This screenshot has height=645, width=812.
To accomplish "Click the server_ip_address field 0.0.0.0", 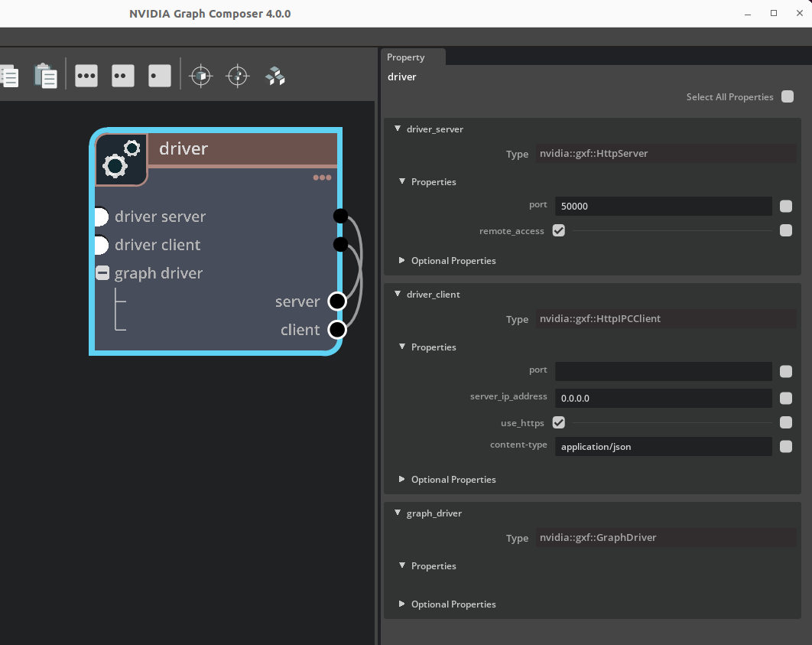I will (664, 398).
